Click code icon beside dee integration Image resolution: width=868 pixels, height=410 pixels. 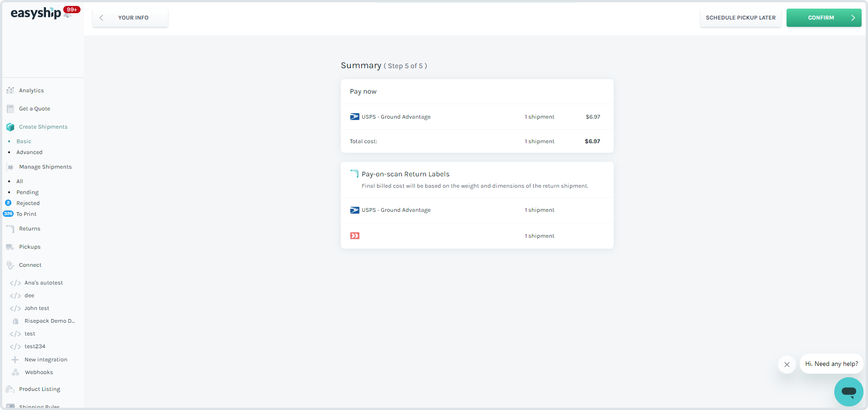pyautogui.click(x=15, y=295)
